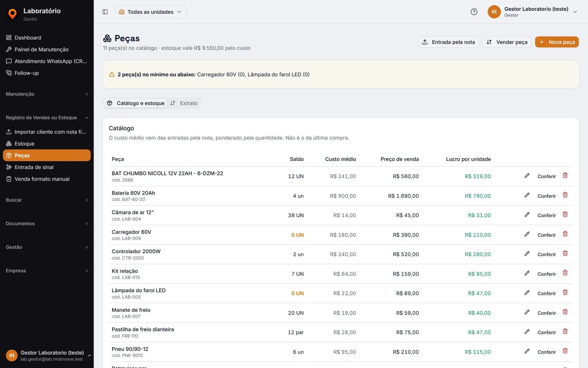
Task: Expand Empresa sidebar section
Action: pyautogui.click(x=47, y=271)
